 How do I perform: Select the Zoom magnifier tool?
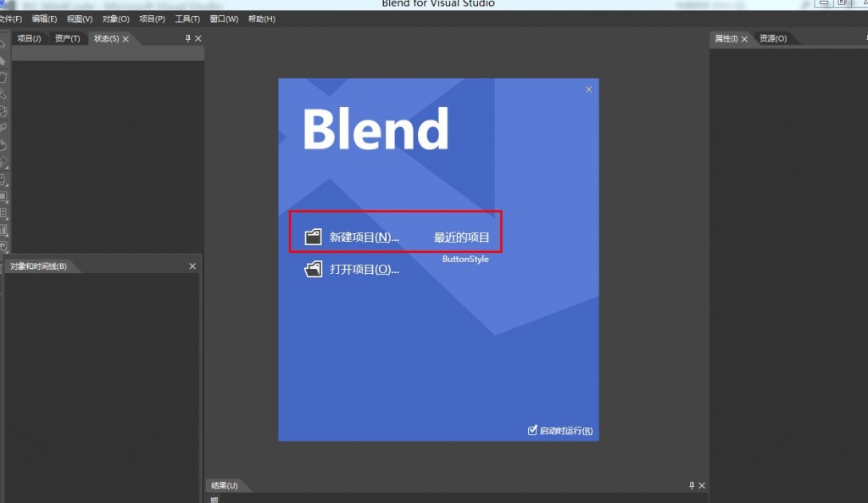click(x=3, y=94)
